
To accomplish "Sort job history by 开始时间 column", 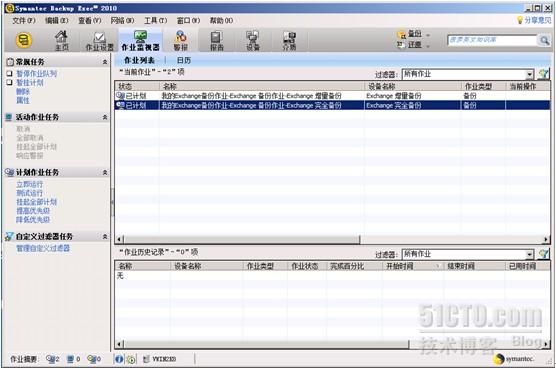I will pyautogui.click(x=413, y=266).
